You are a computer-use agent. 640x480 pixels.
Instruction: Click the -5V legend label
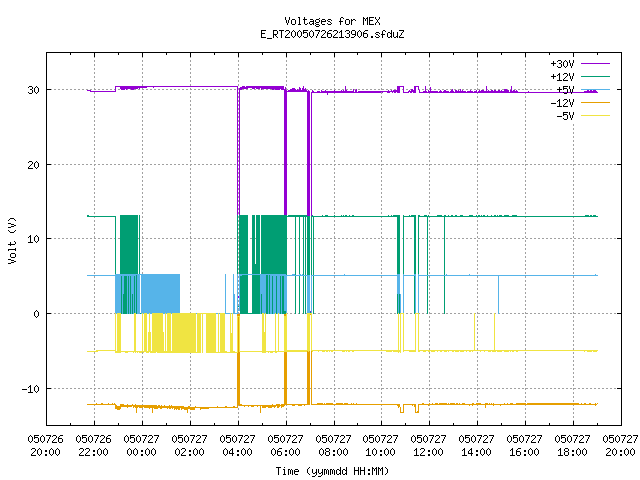point(565,116)
